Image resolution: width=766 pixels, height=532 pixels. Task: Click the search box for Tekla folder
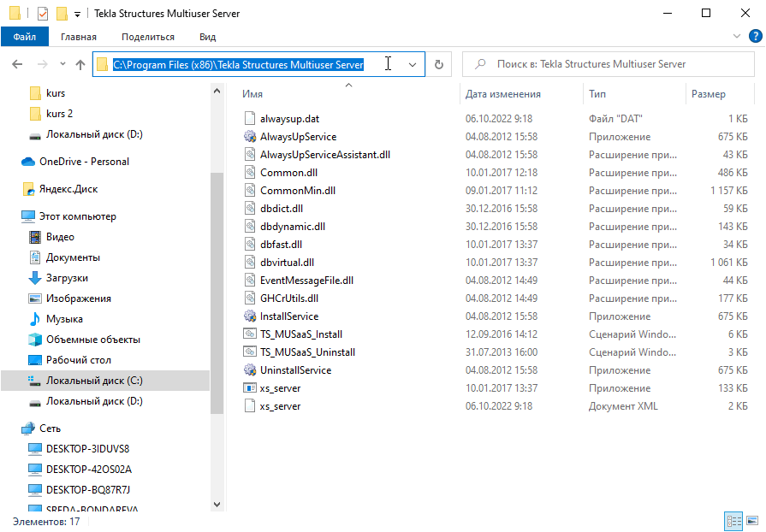[x=609, y=64]
